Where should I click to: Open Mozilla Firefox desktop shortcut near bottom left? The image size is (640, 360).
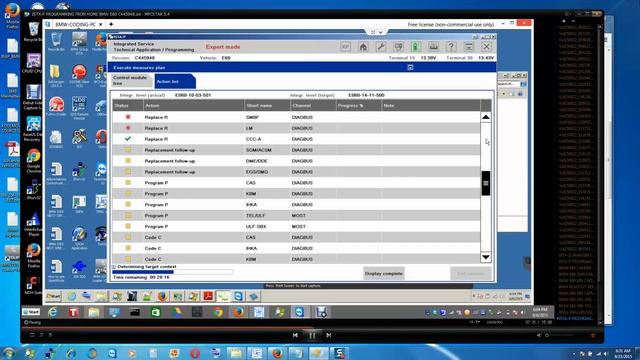click(x=33, y=255)
